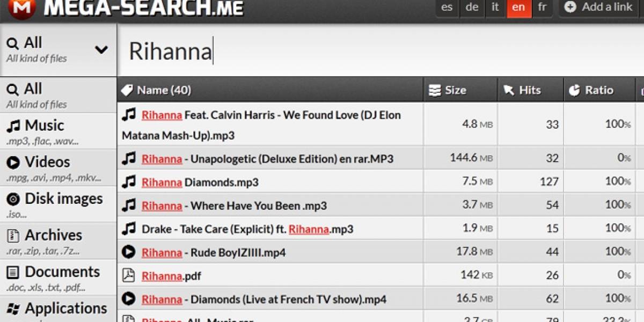This screenshot has height=322, width=644.
Task: Switch language to es
Action: [x=447, y=8]
